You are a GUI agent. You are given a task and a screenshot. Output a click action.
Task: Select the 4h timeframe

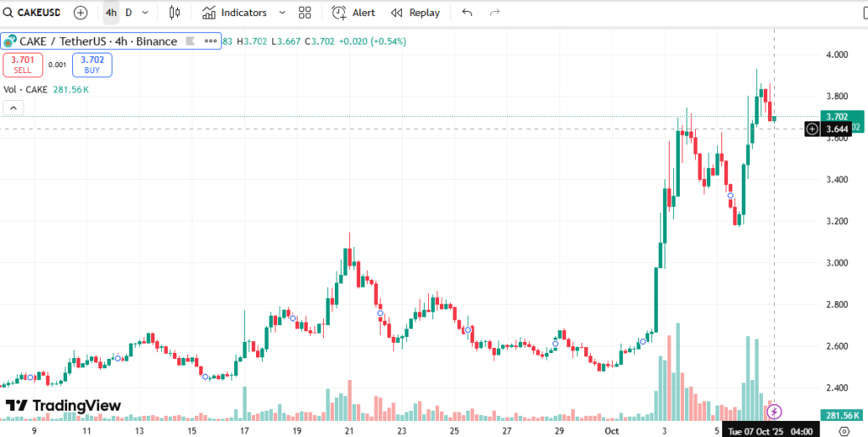(111, 13)
